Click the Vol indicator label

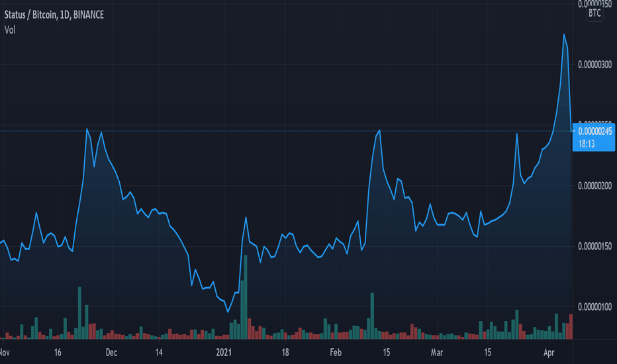[10, 30]
